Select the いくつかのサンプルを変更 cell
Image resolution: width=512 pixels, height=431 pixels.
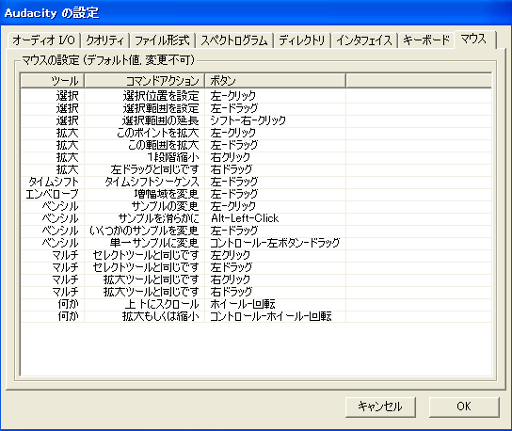(x=144, y=231)
